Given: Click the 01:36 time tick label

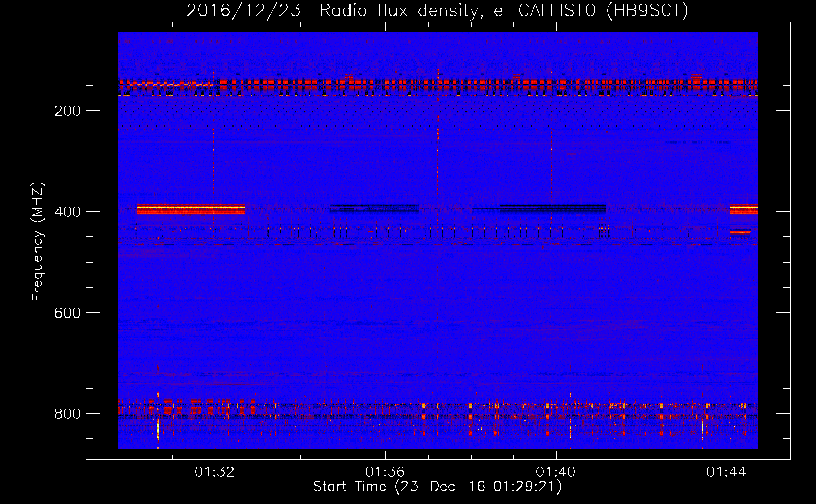Looking at the screenshot, I should (x=385, y=472).
